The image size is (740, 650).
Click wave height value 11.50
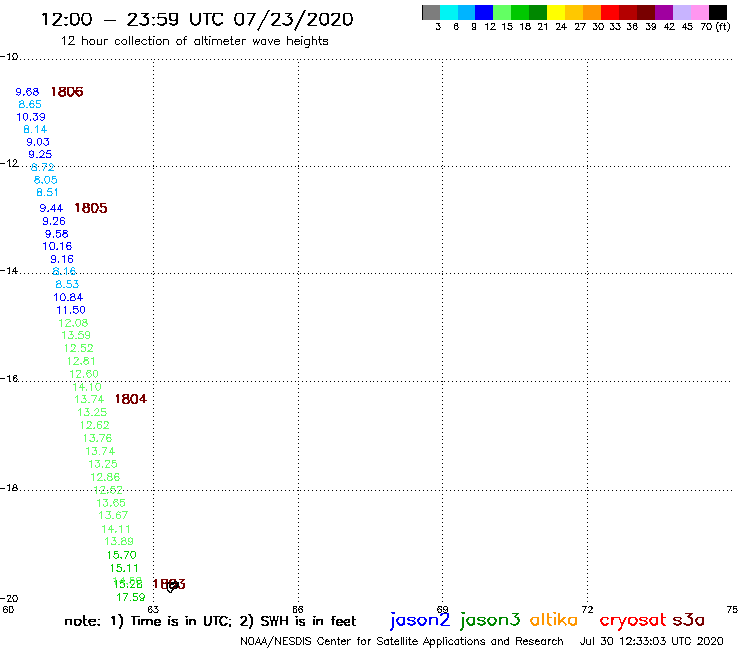point(71,310)
